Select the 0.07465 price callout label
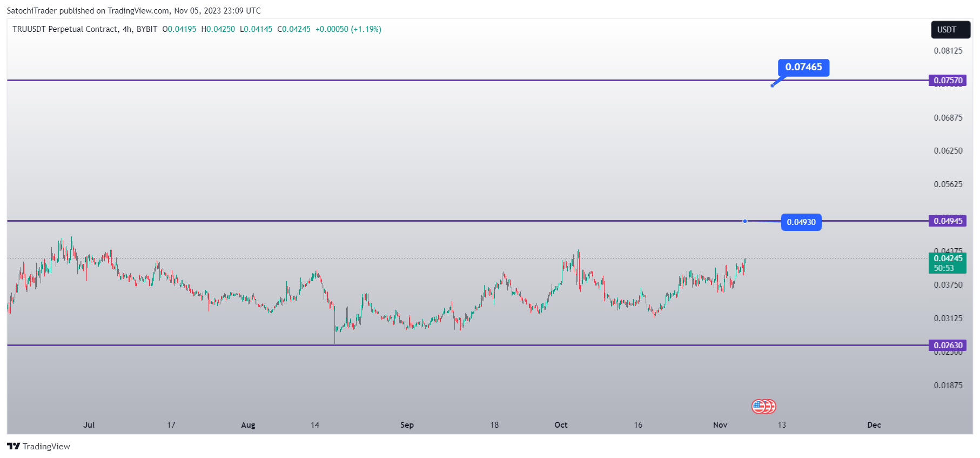Screen dimensions: 980x458 pyautogui.click(x=803, y=67)
